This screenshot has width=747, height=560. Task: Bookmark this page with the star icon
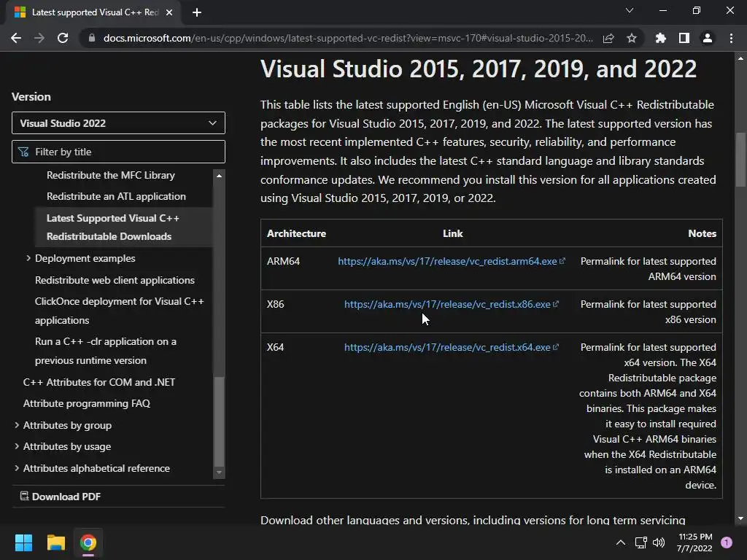632,38
